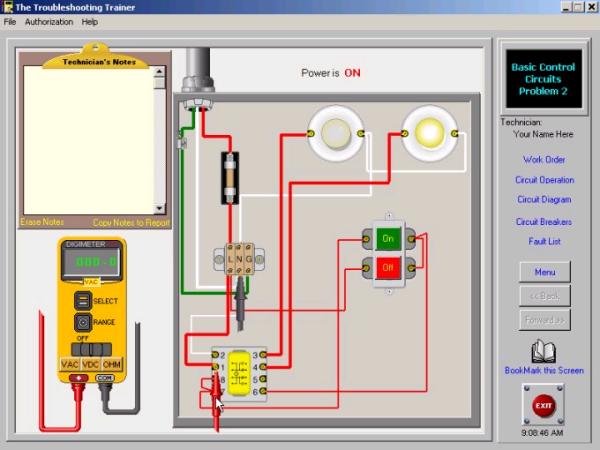
Task: Click the red EXIT button
Action: point(543,405)
